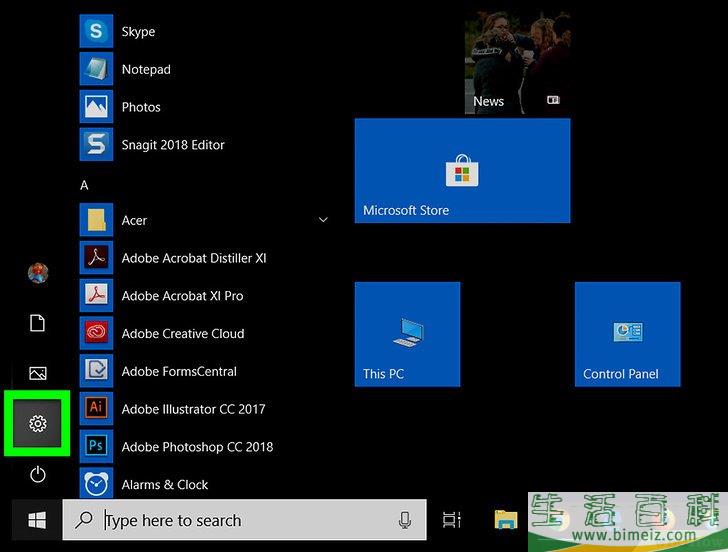
Task: Open File Explorer from taskbar
Action: 506,520
